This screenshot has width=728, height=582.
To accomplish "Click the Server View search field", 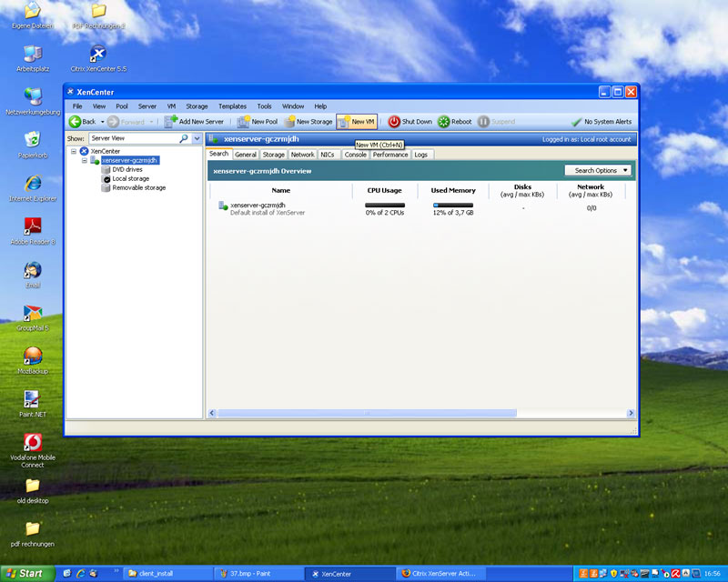I will pos(135,138).
